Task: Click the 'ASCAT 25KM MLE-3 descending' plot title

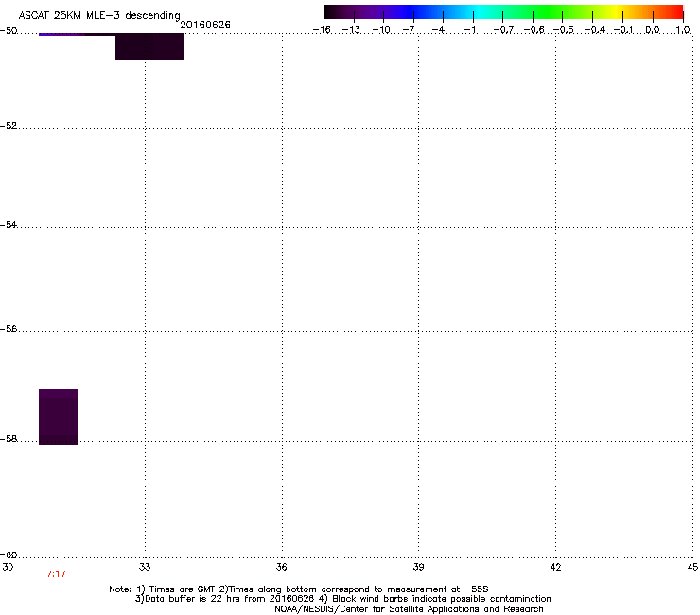Action: 99,15
